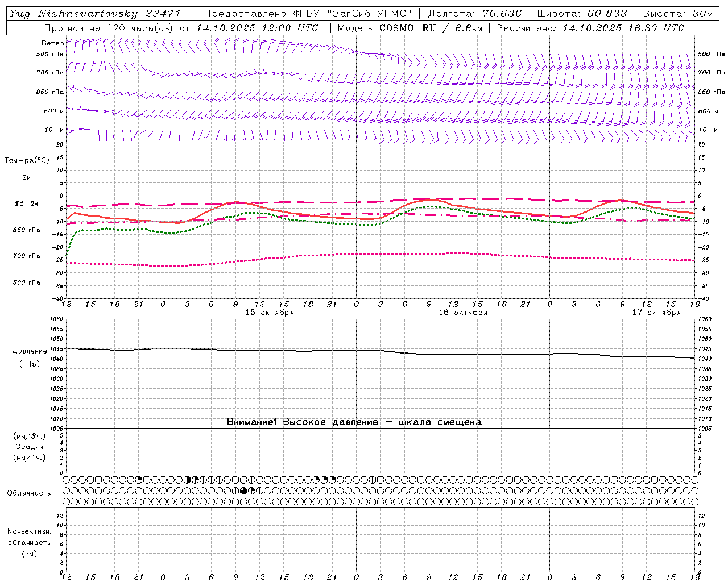This screenshot has height=582, width=728.
Task: Click the 'Прогноз на 120 часа(ов)' forecast header
Action: [x=110, y=28]
